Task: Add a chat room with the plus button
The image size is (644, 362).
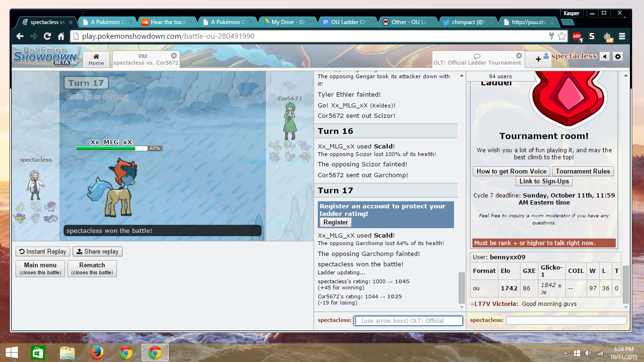Action: coord(538,59)
